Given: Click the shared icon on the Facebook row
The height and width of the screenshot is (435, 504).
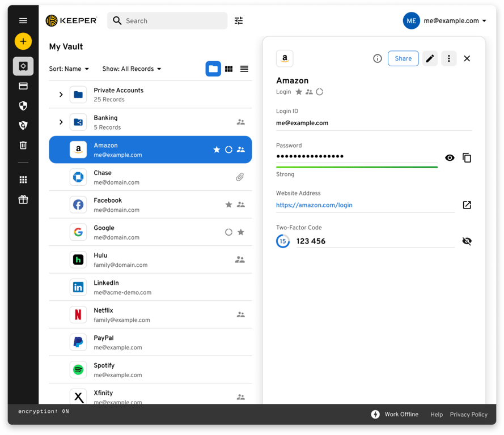Looking at the screenshot, I should [241, 204].
